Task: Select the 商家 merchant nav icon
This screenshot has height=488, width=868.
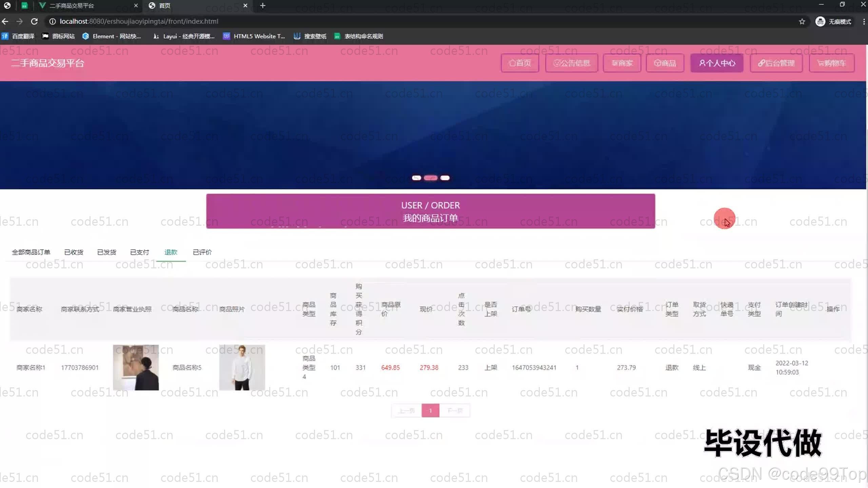Action: point(622,63)
